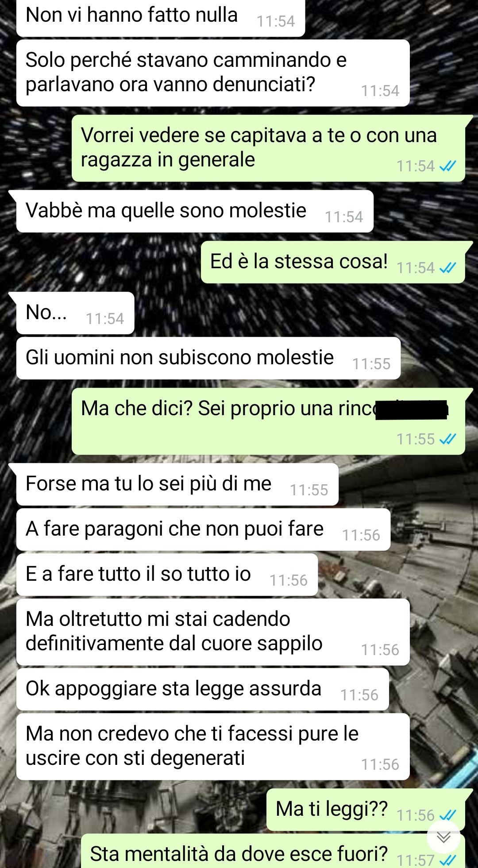The height and width of the screenshot is (868, 478).
Task: Click blue double ticks on "Ma ti leggi??" message
Action: point(448,815)
